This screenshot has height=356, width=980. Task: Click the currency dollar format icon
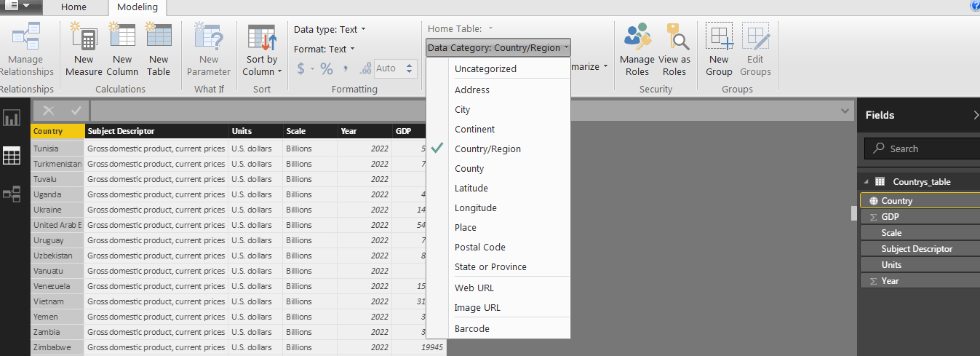point(301,68)
